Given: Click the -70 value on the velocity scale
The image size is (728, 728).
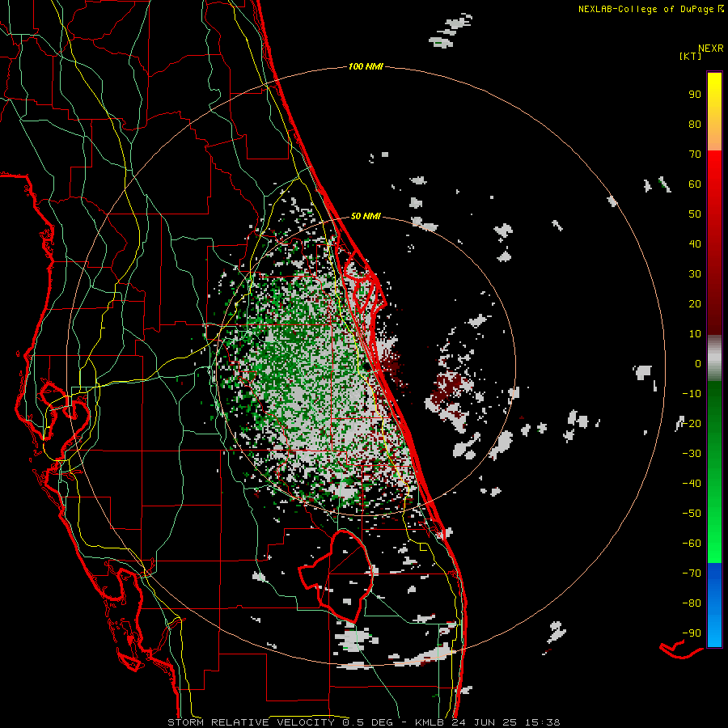Looking at the screenshot, I should pyautogui.click(x=692, y=574).
